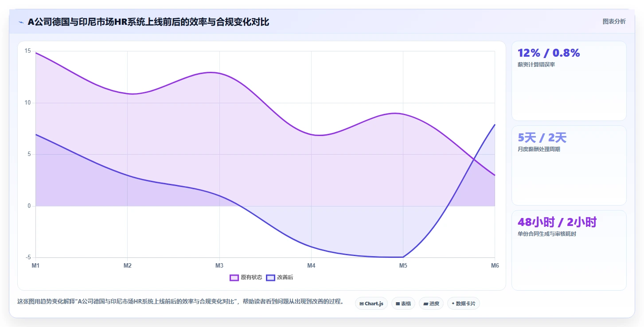Click the 表格 tag chip
The height and width of the screenshot is (327, 644).
point(403,304)
